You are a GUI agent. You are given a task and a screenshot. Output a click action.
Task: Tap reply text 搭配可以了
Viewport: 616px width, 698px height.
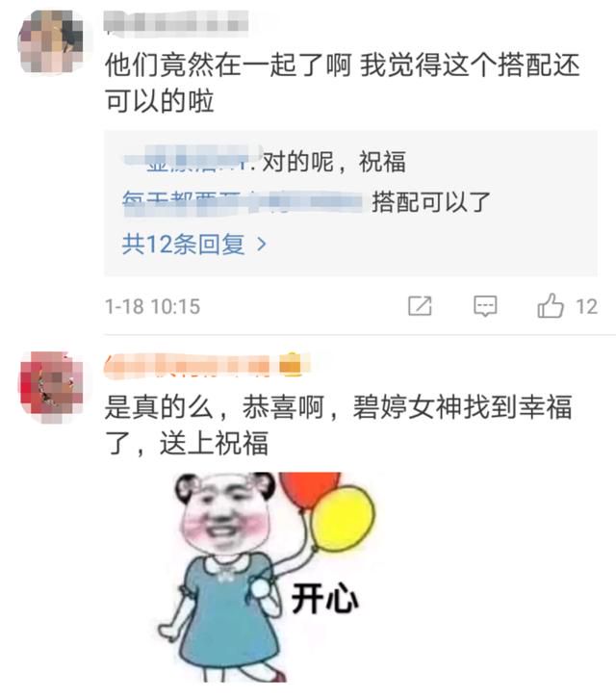[431, 202]
